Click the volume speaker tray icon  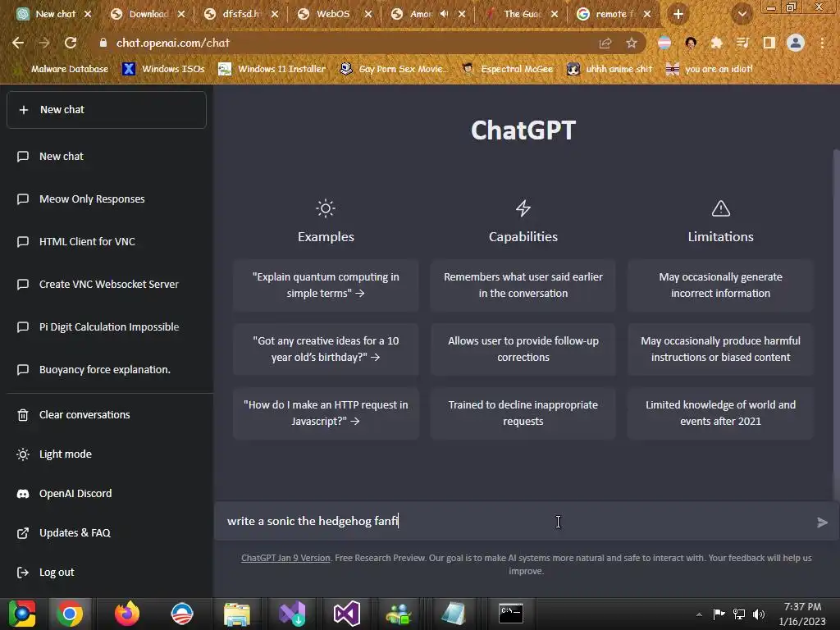pyautogui.click(x=759, y=614)
